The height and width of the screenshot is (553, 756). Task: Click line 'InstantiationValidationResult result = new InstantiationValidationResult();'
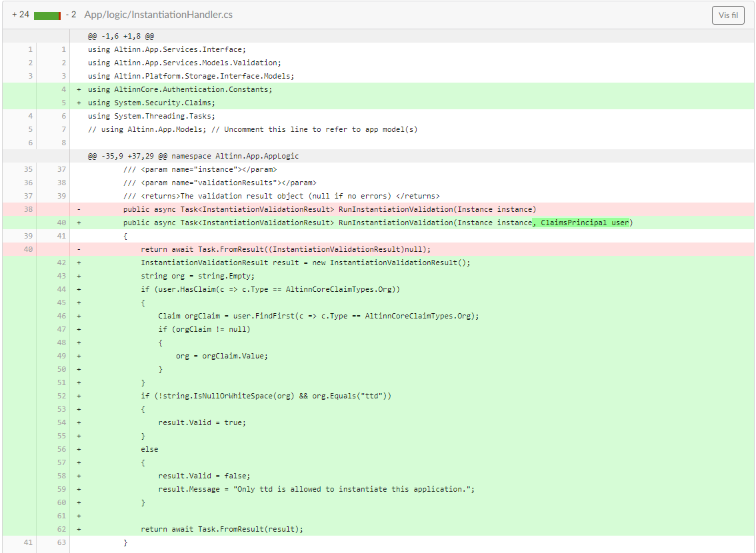coord(306,263)
